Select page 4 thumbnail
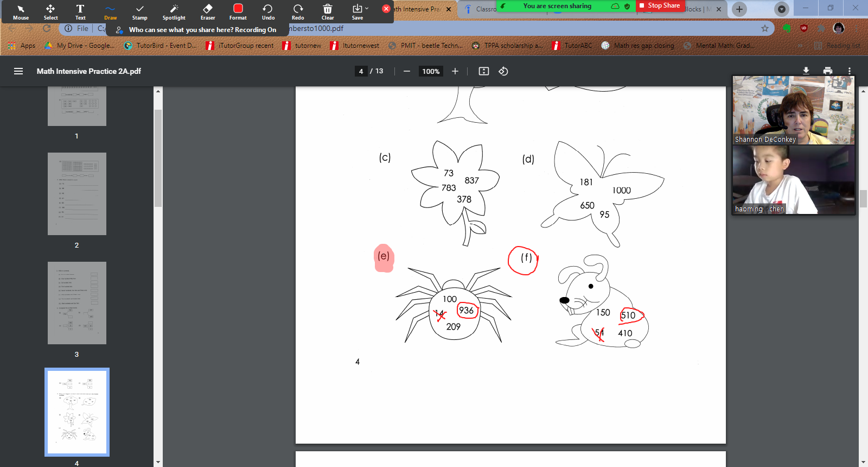 click(77, 412)
